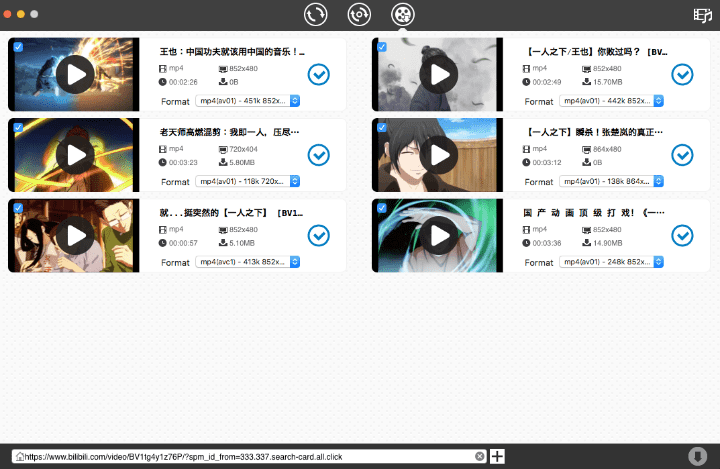Open format dropdown showing mp4(av01) 248k
The image size is (720, 469).
pyautogui.click(x=612, y=262)
